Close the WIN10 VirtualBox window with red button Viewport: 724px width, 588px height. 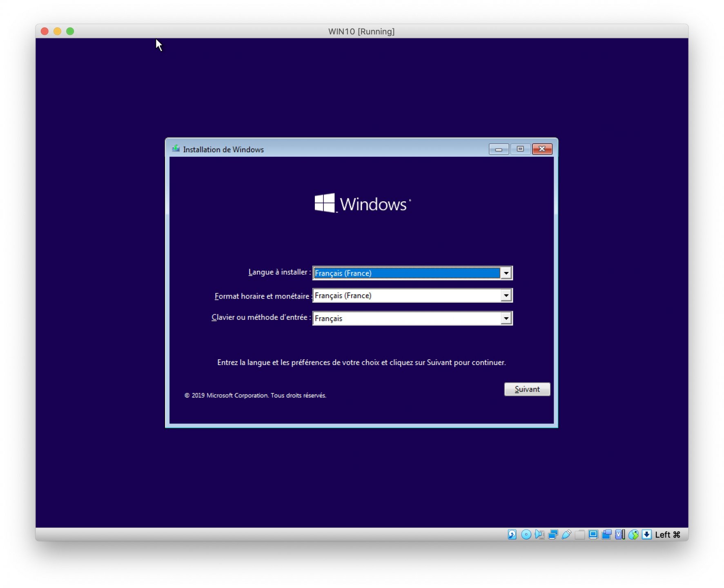(x=45, y=31)
